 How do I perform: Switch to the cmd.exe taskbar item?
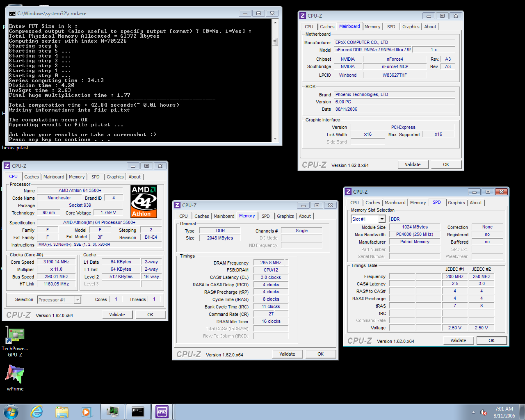click(138, 412)
